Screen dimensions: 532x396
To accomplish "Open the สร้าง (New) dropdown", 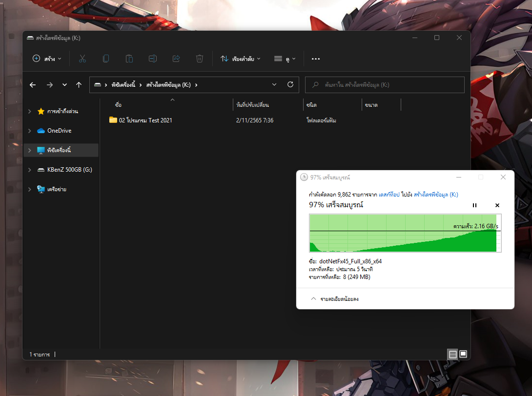I will tap(47, 59).
